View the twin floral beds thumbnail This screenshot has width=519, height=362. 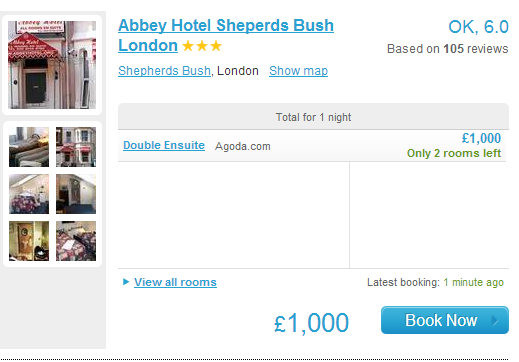76,241
